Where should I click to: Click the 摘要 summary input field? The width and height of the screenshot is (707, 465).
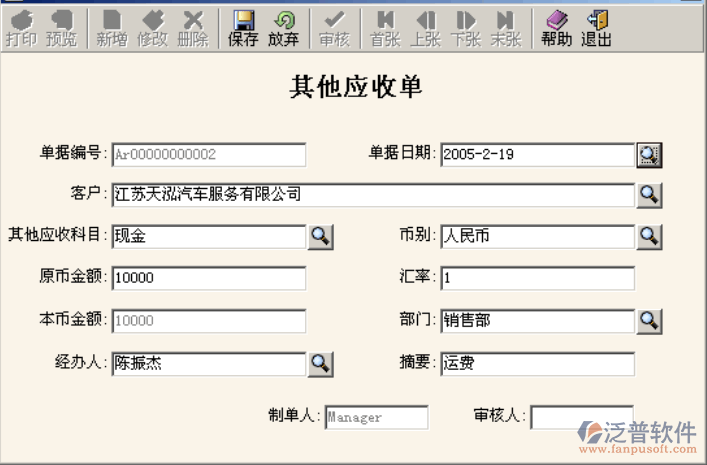(537, 364)
